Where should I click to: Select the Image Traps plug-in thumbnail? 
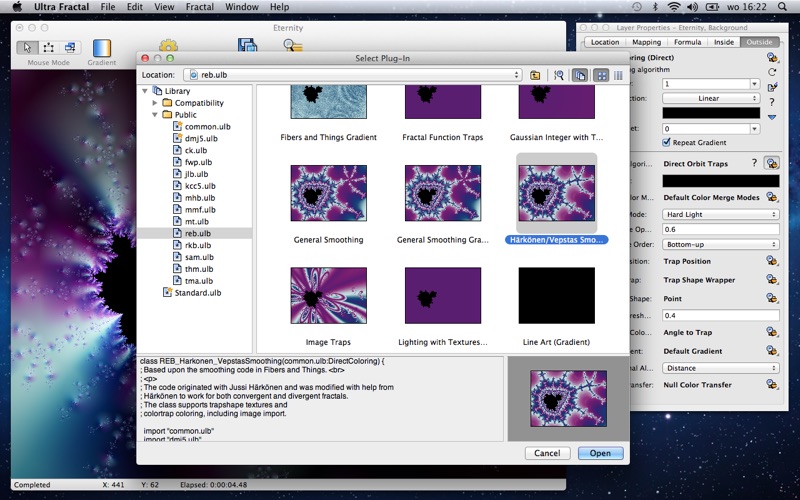click(x=329, y=295)
